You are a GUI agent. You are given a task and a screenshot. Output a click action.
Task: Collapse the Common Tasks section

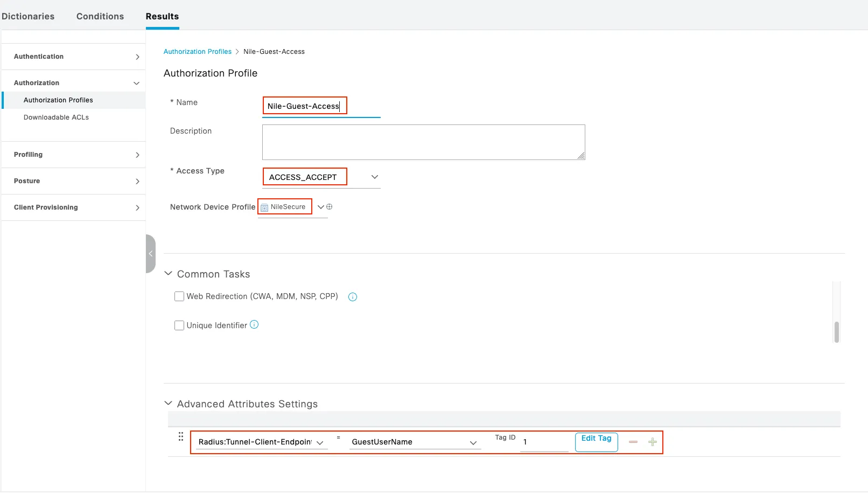click(168, 274)
